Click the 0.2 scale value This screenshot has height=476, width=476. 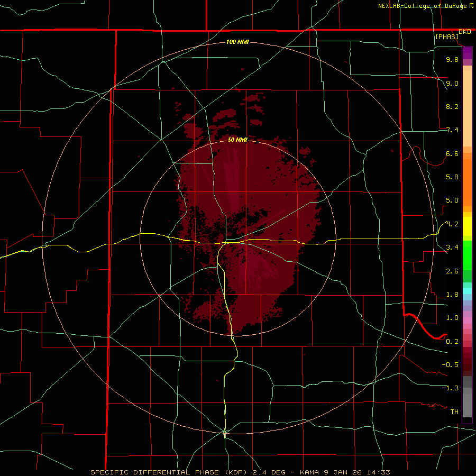(452, 342)
